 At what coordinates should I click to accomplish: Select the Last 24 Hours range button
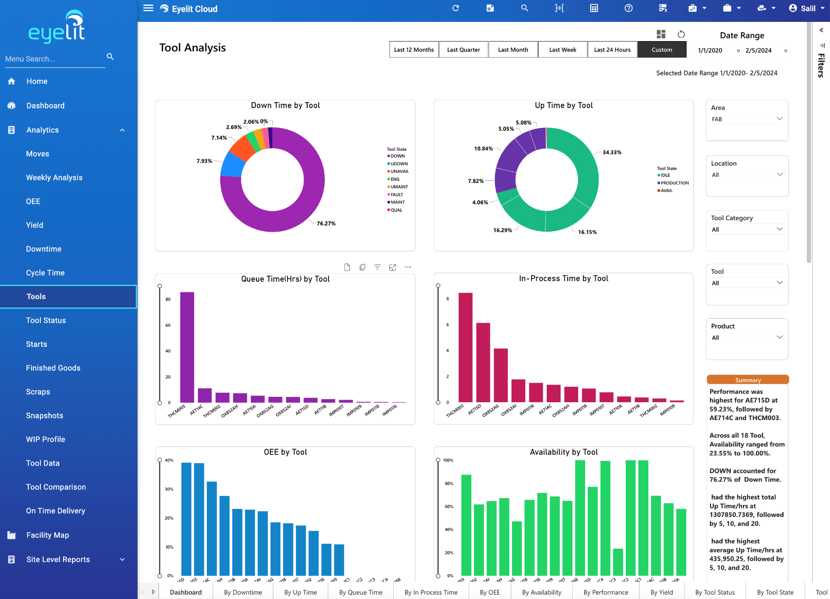(612, 50)
